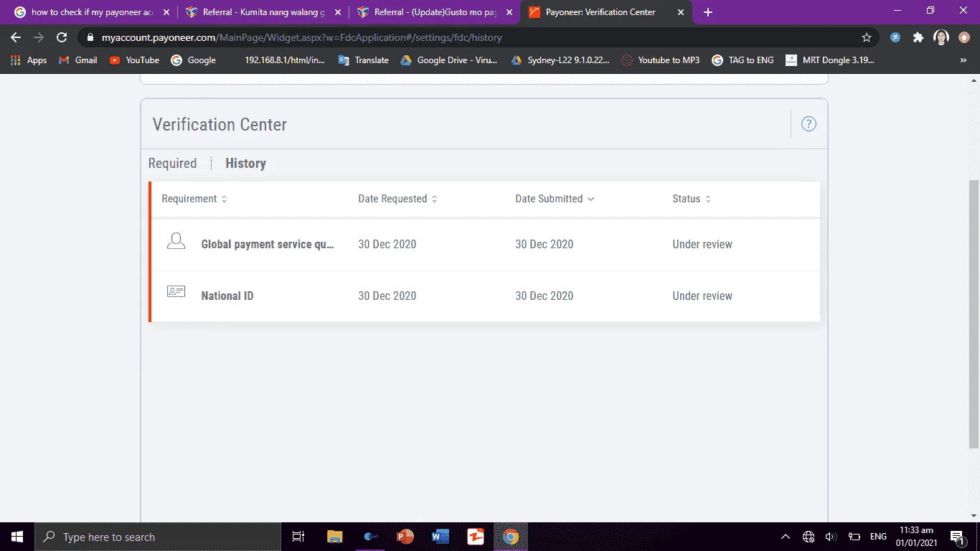Click the site padlock icon in address bar

(90, 37)
